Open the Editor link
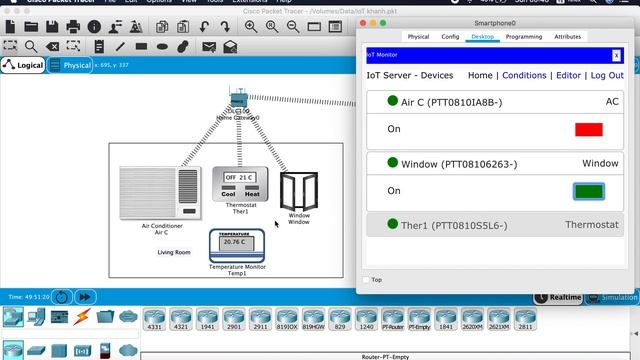Screen dimensions: 640x360 tap(568, 76)
